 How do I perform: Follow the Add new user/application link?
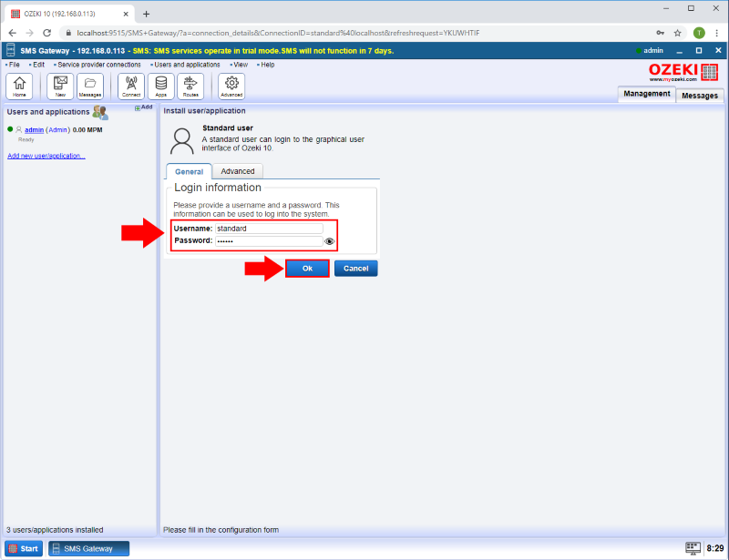click(x=46, y=156)
